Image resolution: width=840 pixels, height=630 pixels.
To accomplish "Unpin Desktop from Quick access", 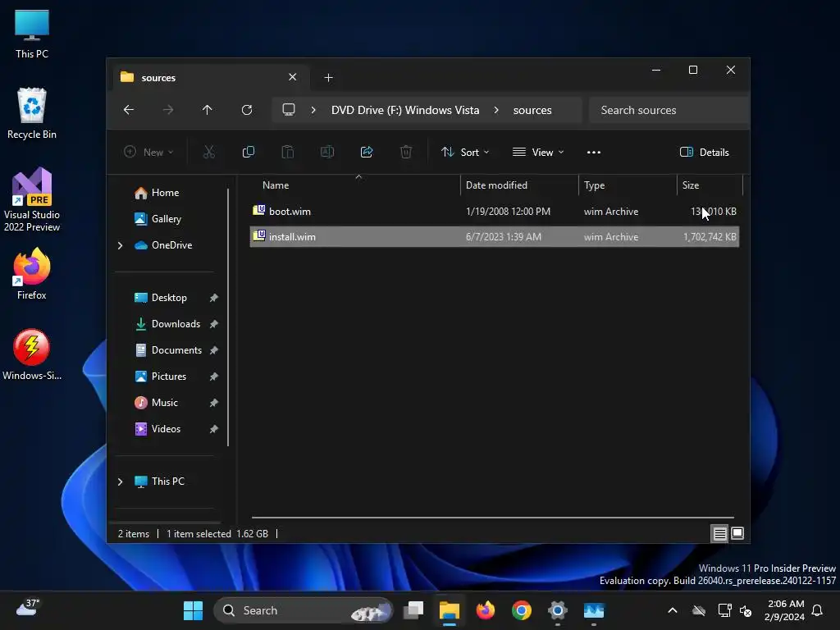I will click(x=214, y=298).
